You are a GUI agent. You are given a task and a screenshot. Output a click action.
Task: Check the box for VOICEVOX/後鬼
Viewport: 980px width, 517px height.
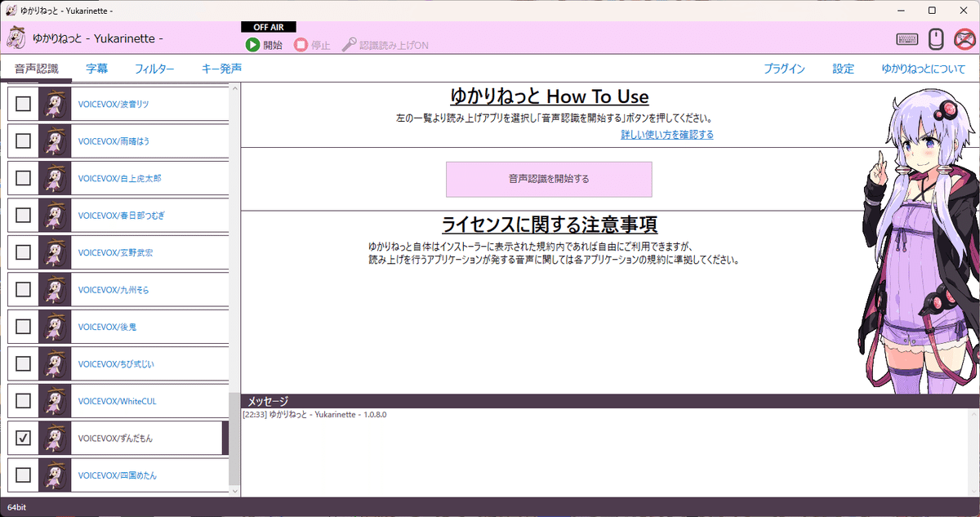24,327
